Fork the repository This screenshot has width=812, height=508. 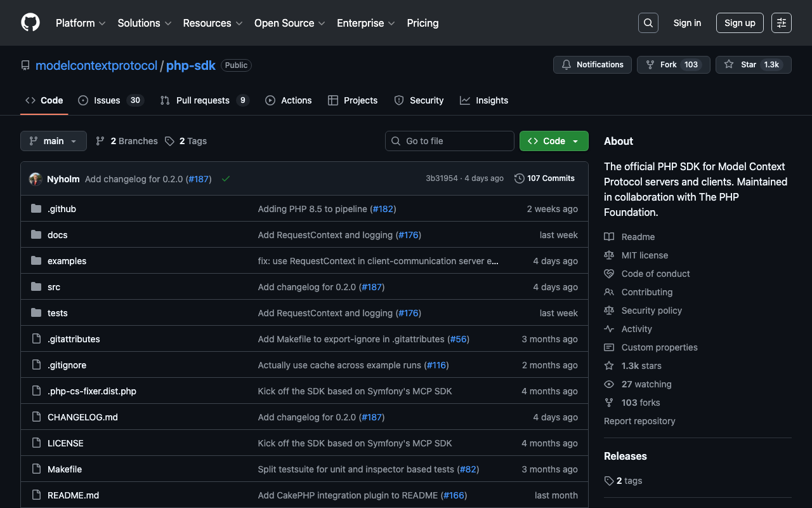672,65
